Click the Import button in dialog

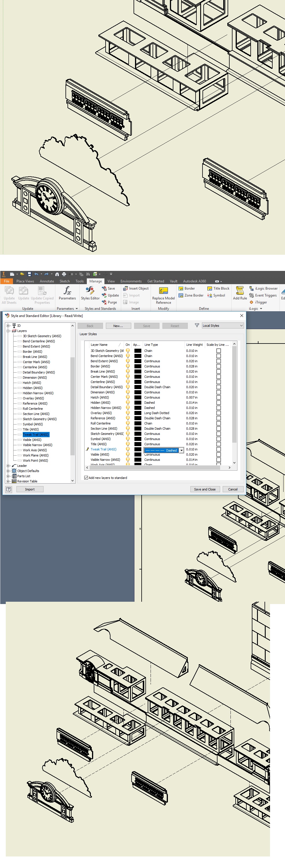[30, 489]
